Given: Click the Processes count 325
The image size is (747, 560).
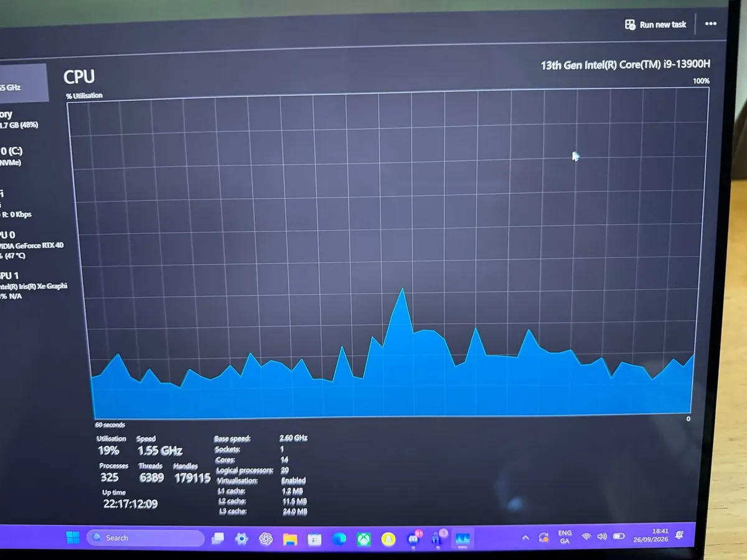Looking at the screenshot, I should click(110, 478).
